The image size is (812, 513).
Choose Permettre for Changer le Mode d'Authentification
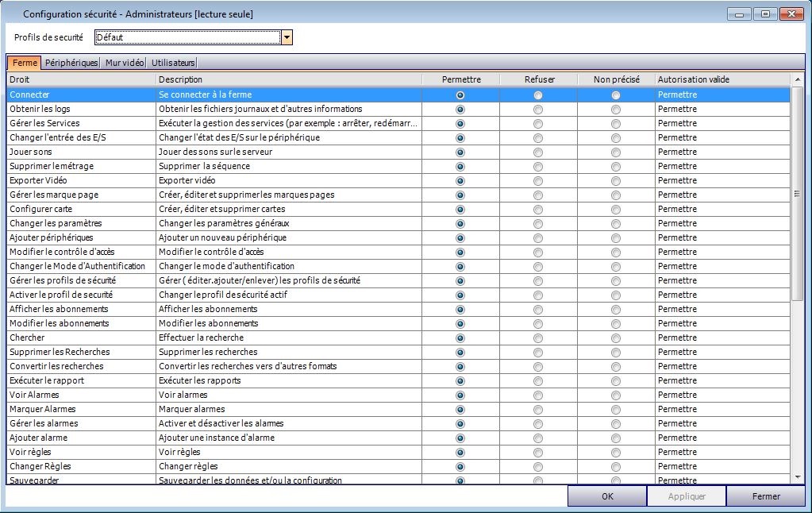pos(460,267)
